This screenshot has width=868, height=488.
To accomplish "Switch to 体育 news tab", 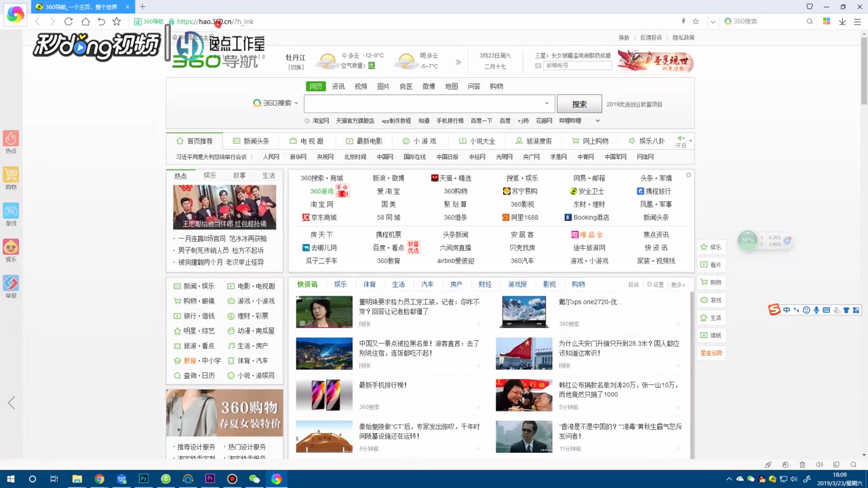I will (370, 285).
